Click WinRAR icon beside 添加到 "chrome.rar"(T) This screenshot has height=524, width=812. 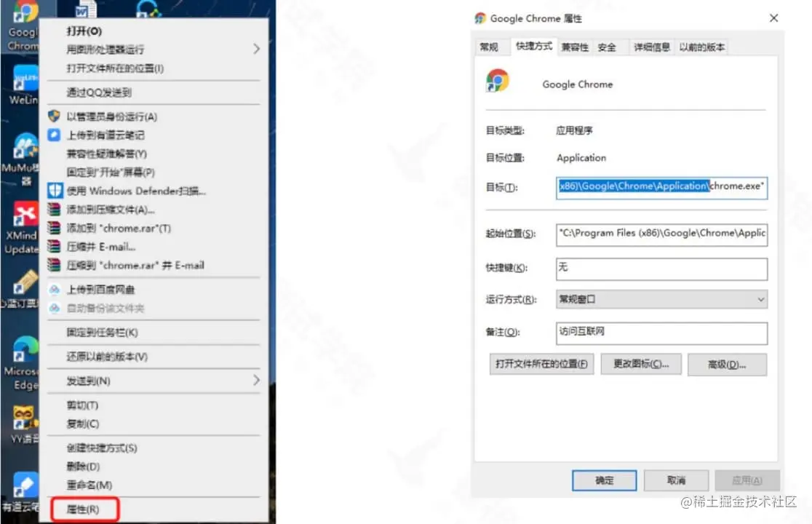point(54,228)
